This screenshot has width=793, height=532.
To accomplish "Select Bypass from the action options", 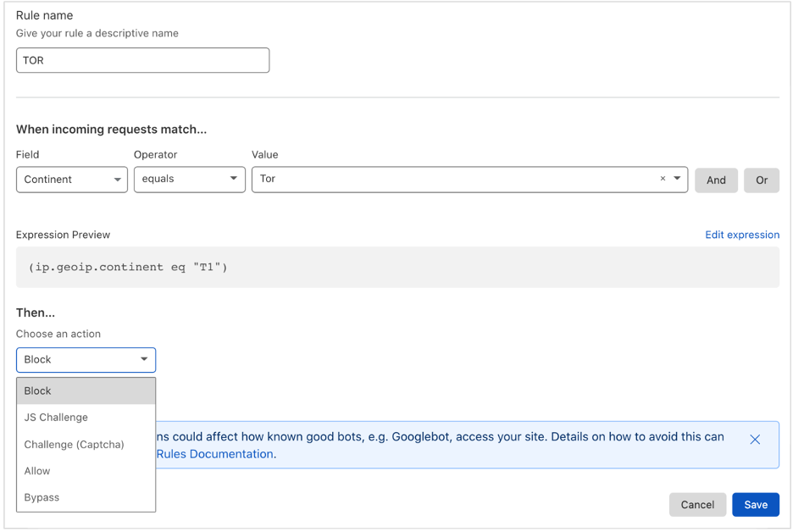I will click(86, 497).
